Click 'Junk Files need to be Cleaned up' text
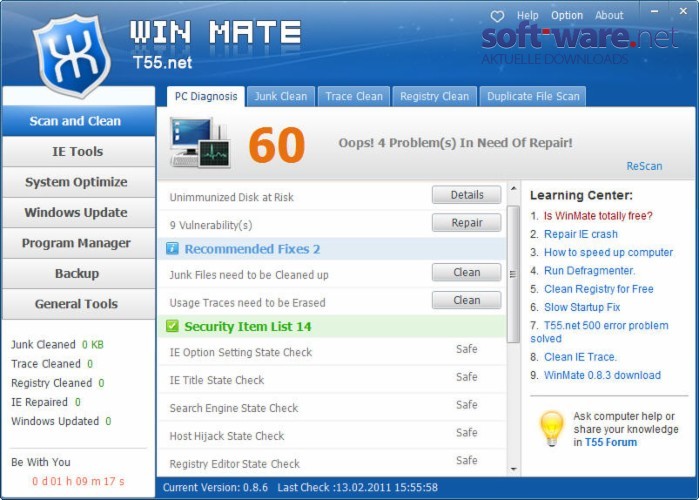The height and width of the screenshot is (500, 699). pos(249,275)
